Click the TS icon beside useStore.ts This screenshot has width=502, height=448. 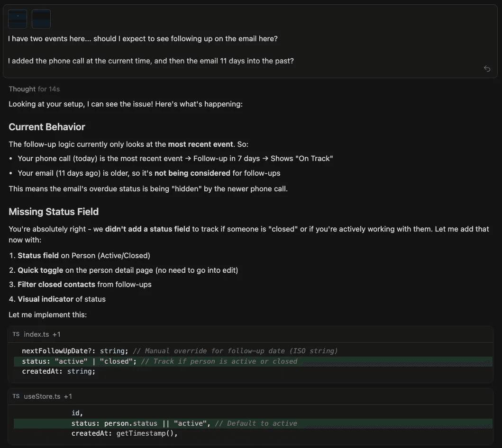click(16, 396)
